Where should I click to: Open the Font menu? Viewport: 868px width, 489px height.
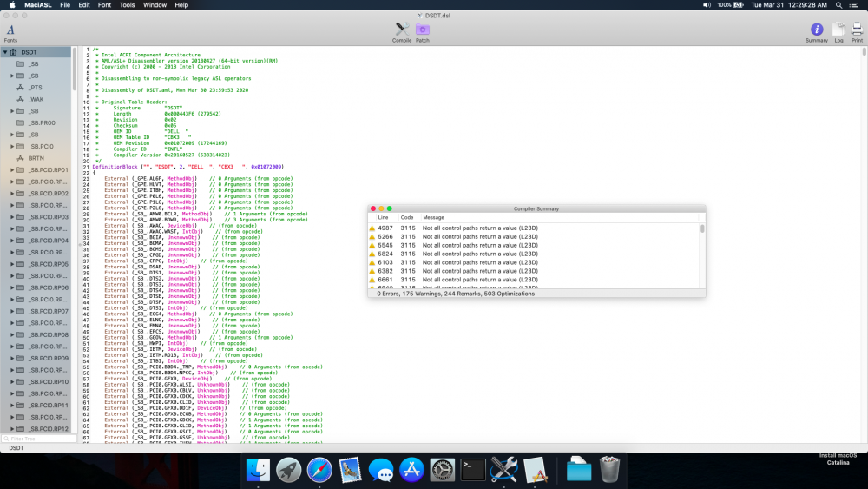pyautogui.click(x=104, y=5)
